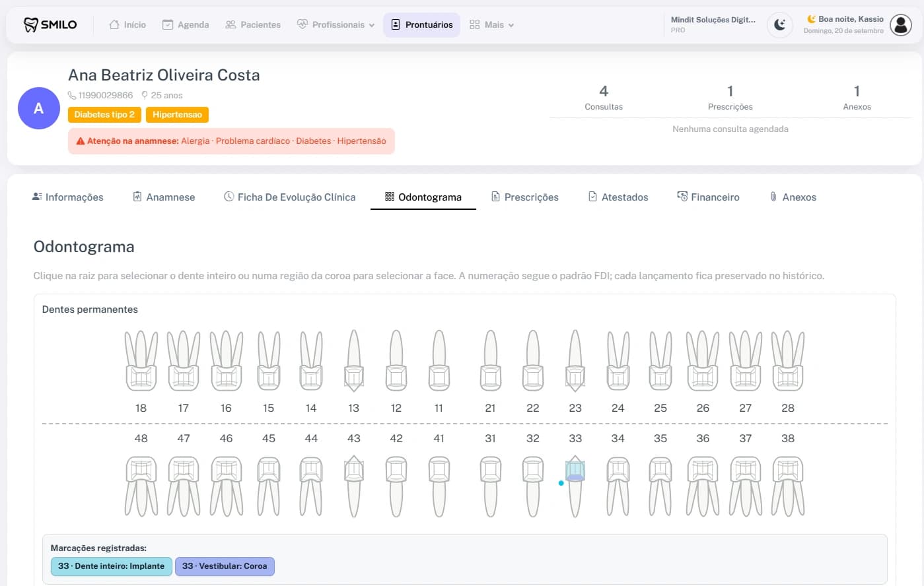This screenshot has height=586, width=924.
Task: Select tooth 46 in the odontogram
Action: pos(227,486)
